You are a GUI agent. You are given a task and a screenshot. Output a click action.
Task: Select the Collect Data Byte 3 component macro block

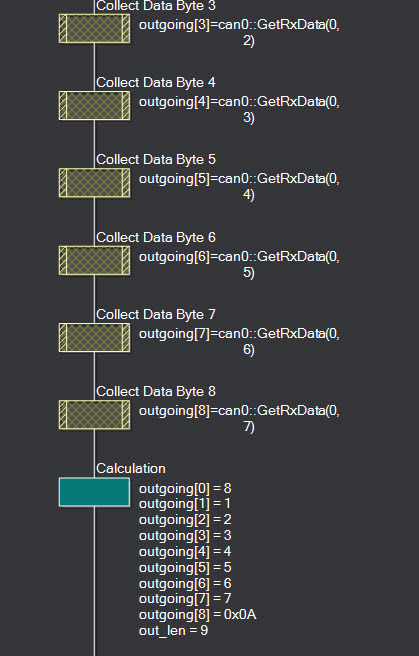(95, 28)
